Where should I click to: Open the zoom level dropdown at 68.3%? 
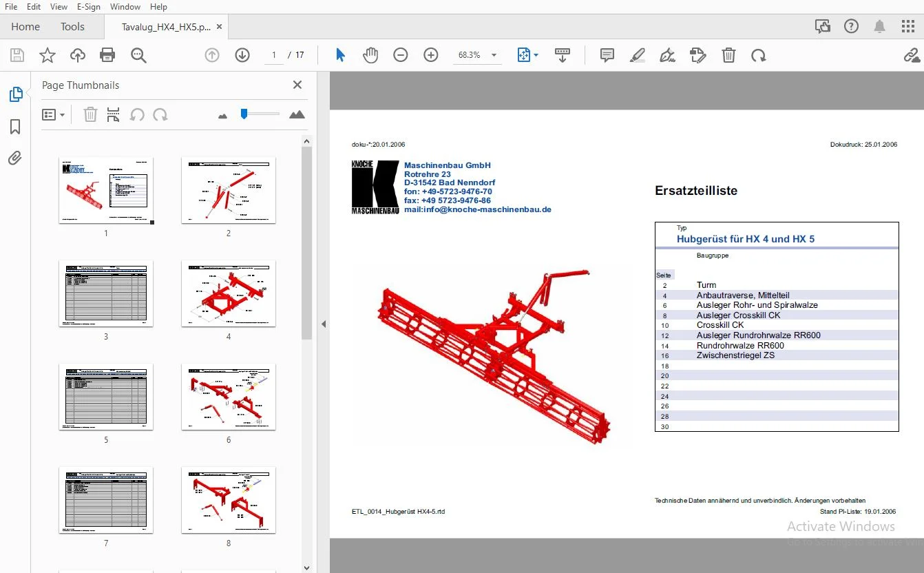point(494,55)
